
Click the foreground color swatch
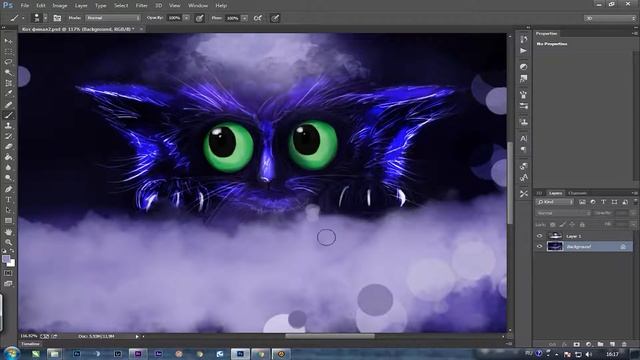pyautogui.click(x=6, y=259)
